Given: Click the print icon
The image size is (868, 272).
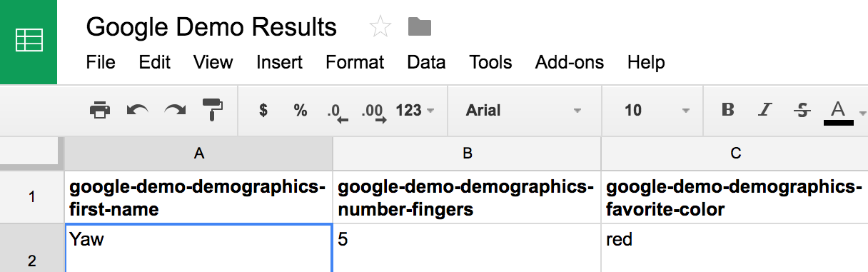Looking at the screenshot, I should pos(100,110).
